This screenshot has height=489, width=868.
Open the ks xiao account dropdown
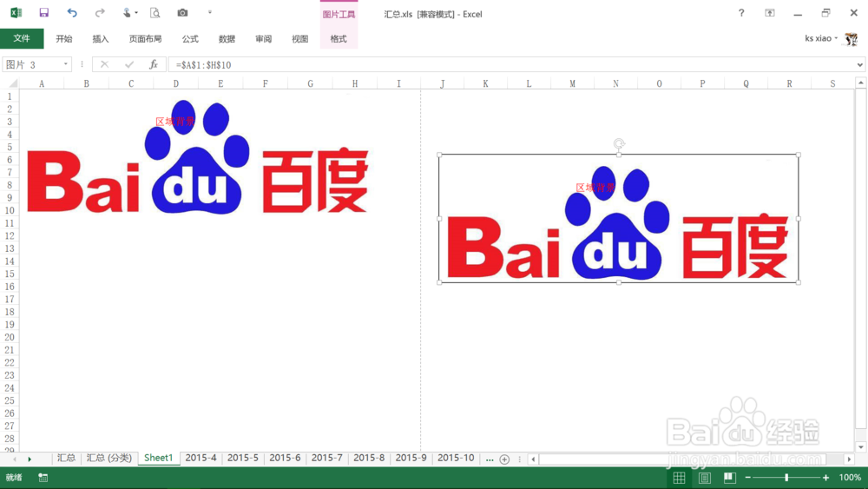coord(821,38)
